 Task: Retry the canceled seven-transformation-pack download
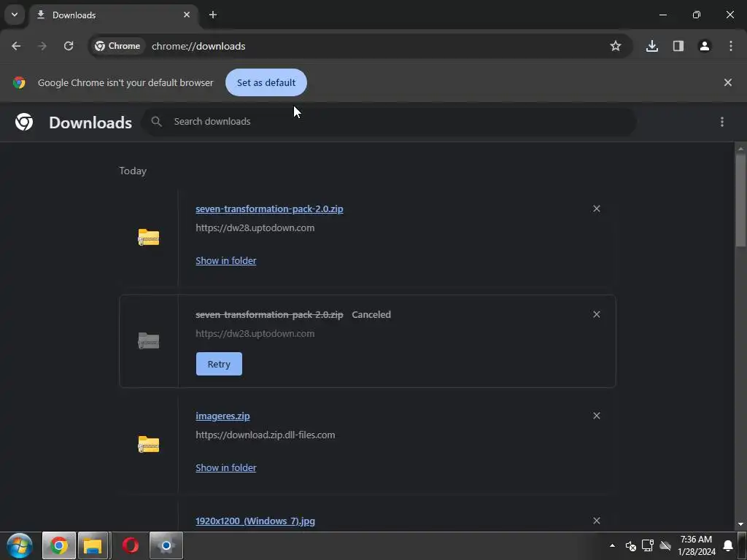pos(219,364)
